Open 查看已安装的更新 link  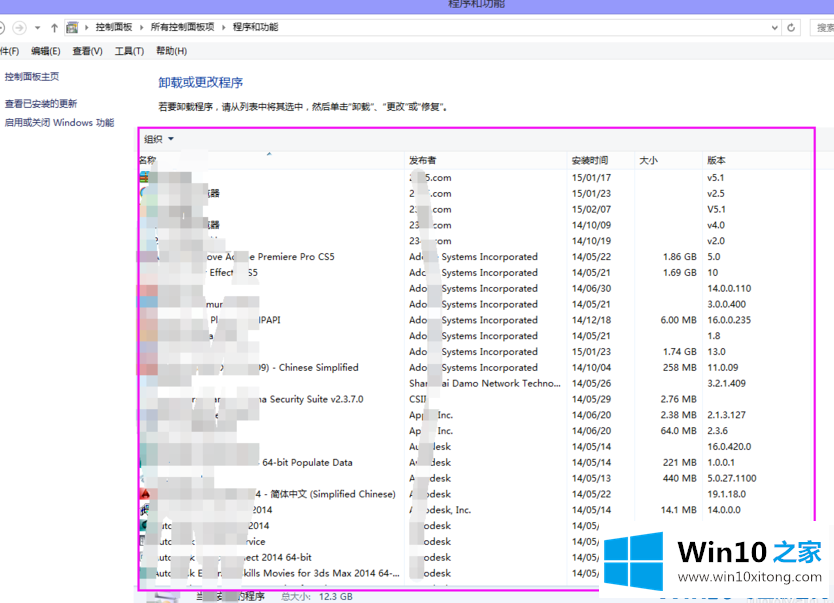pos(41,103)
